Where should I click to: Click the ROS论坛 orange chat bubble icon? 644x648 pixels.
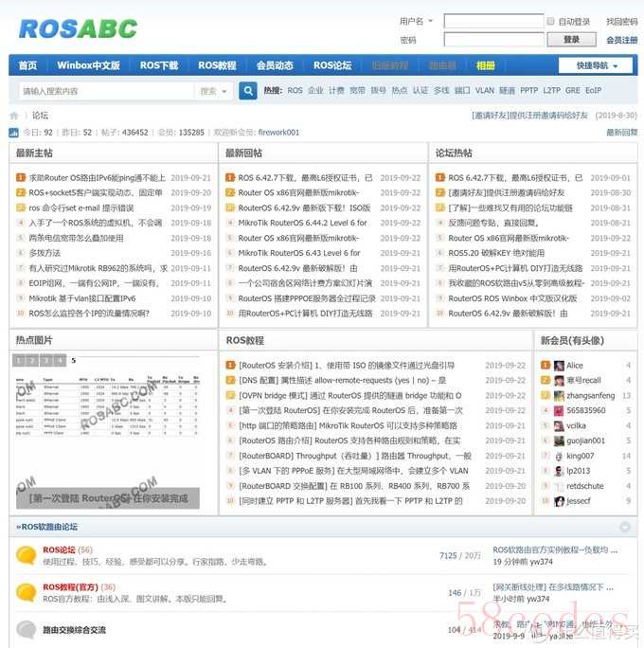pyautogui.click(x=27, y=556)
